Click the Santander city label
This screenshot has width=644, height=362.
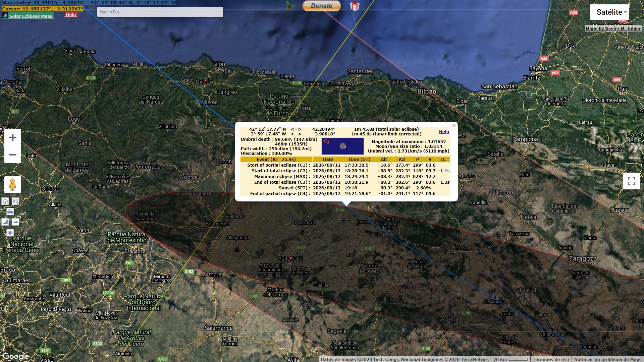(360, 71)
